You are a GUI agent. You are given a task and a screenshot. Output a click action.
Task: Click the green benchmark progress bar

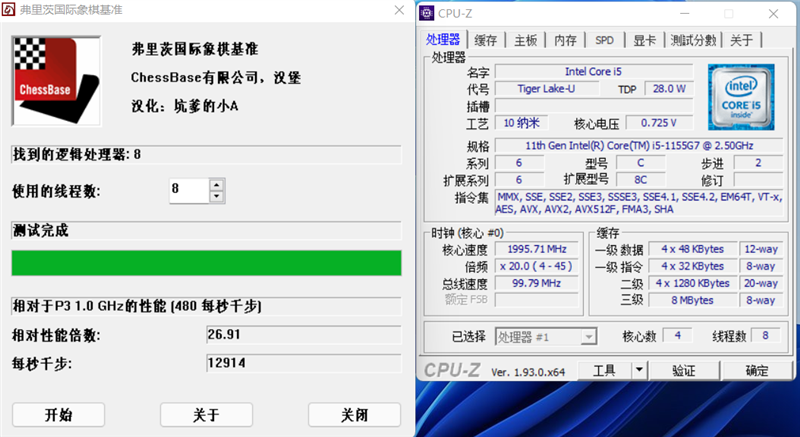click(206, 262)
